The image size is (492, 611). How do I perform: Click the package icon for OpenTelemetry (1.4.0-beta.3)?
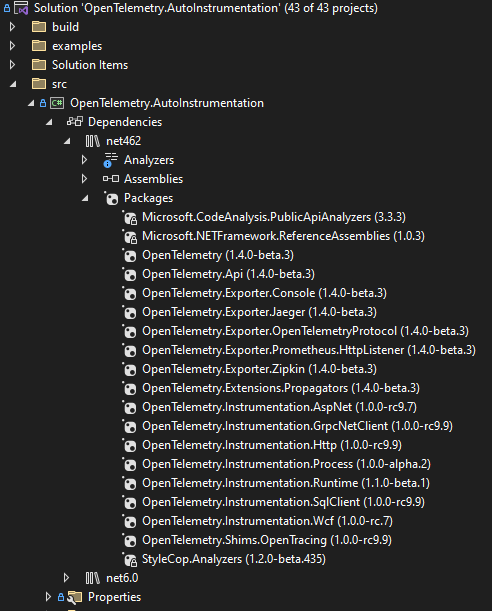129,256
